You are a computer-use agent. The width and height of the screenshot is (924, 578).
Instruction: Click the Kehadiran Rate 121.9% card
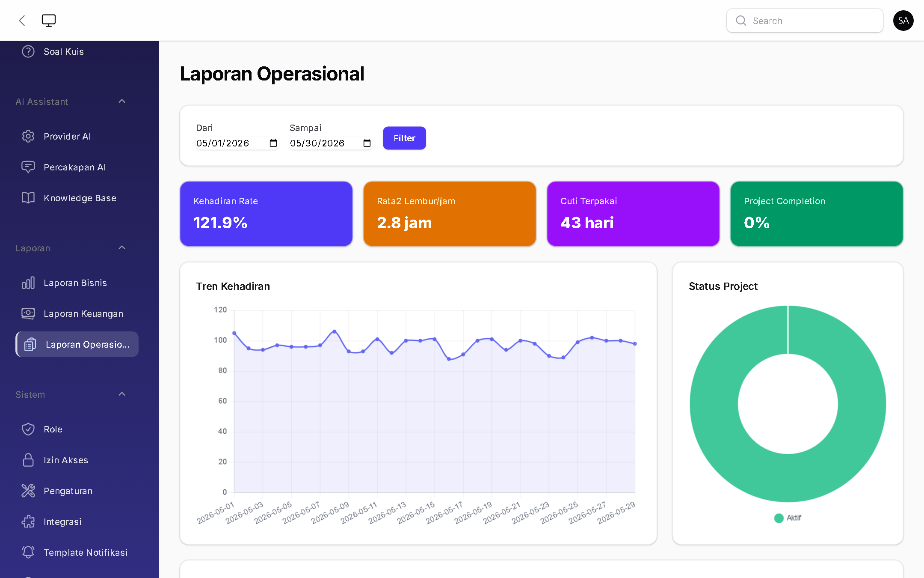coord(266,214)
